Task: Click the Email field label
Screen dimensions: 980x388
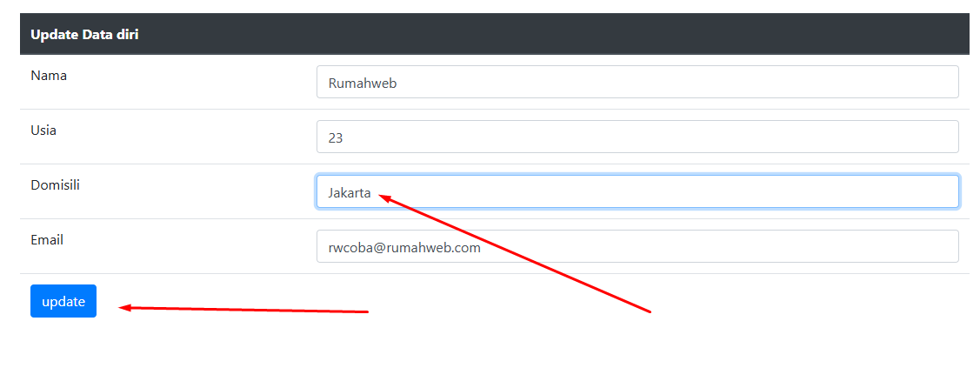Action: click(x=47, y=240)
